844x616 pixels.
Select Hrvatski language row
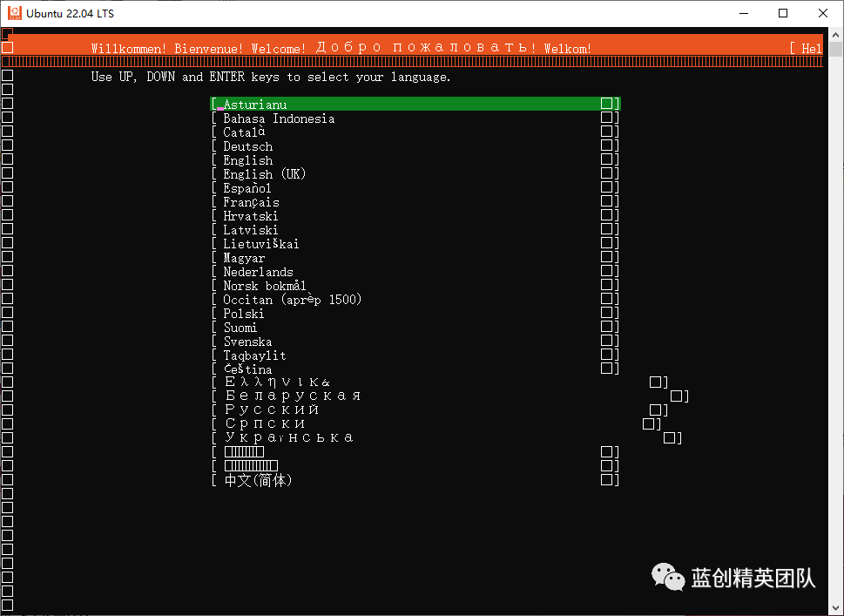(x=415, y=216)
